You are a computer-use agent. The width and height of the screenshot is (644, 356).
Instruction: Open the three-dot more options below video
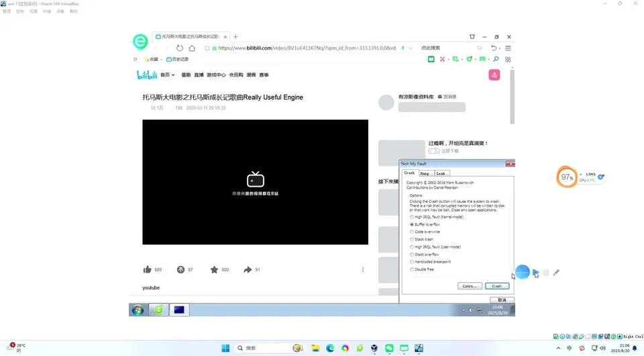(x=363, y=269)
